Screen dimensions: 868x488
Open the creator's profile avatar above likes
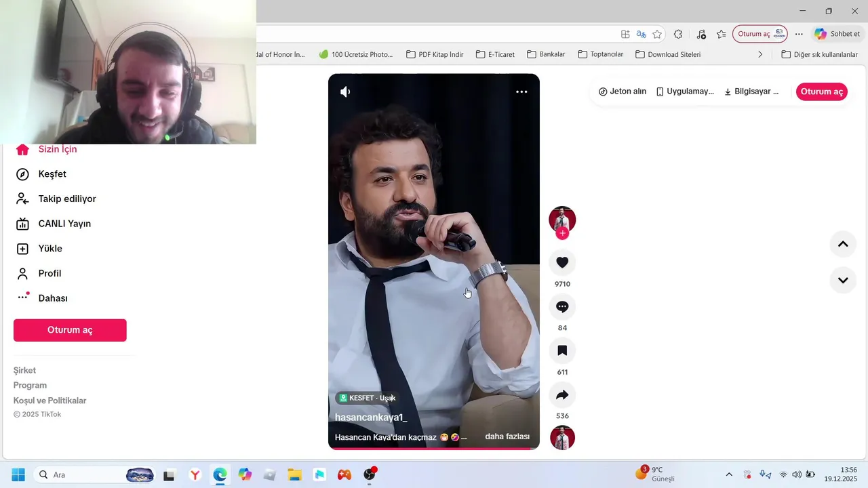point(562,219)
